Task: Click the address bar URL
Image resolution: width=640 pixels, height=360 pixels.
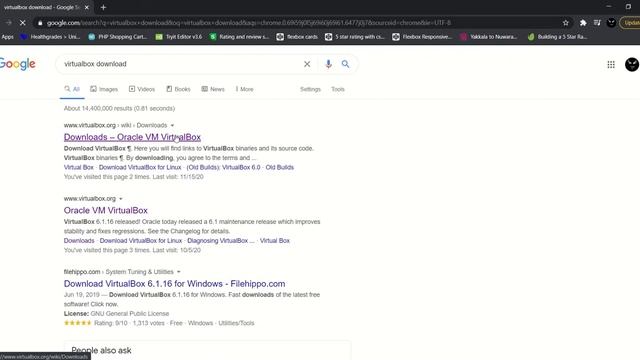Action: pyautogui.click(x=249, y=23)
